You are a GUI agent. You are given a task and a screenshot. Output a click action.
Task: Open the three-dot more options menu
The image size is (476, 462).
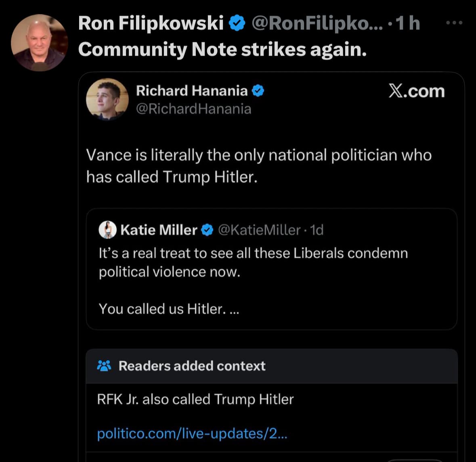coord(454,23)
